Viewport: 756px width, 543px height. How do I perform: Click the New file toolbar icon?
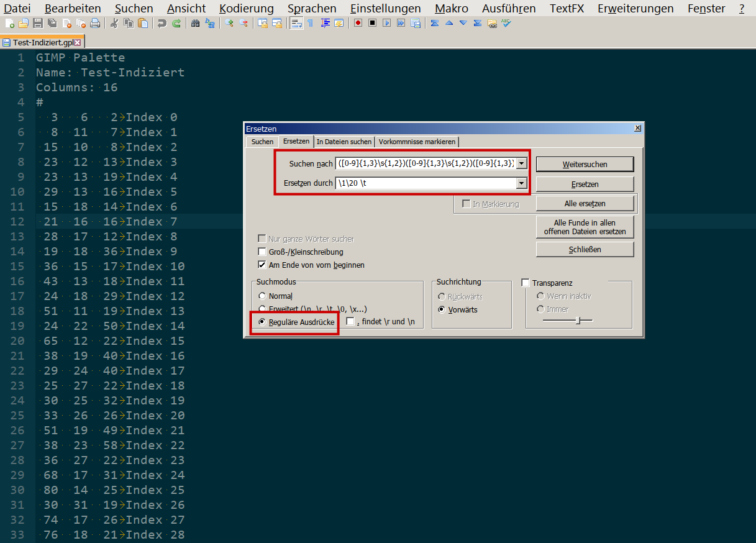click(9, 24)
